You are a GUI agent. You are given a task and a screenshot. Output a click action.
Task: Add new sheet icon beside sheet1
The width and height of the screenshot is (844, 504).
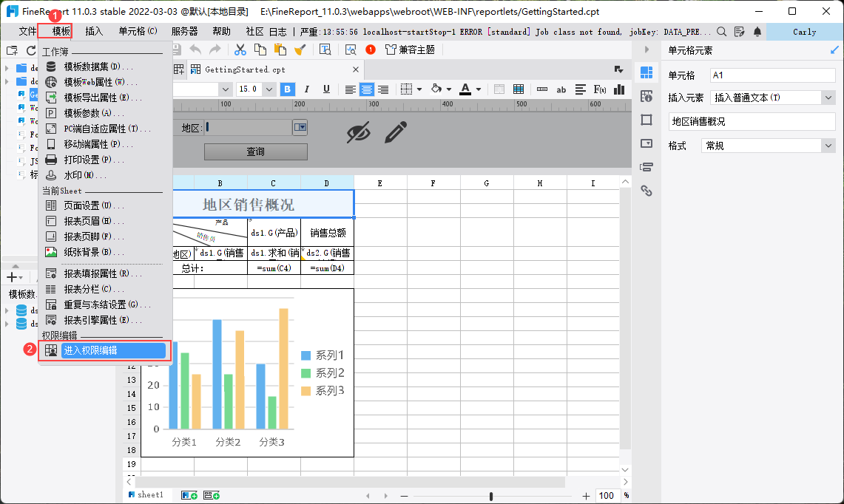tap(189, 495)
